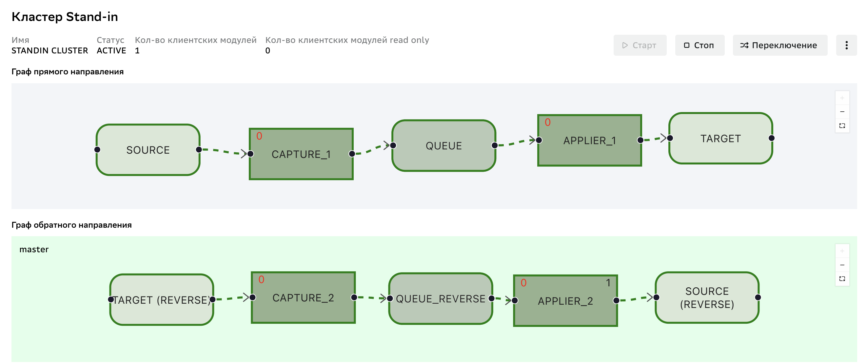Zoom in on the reverse graph
The height and width of the screenshot is (363, 868).
pos(842,251)
